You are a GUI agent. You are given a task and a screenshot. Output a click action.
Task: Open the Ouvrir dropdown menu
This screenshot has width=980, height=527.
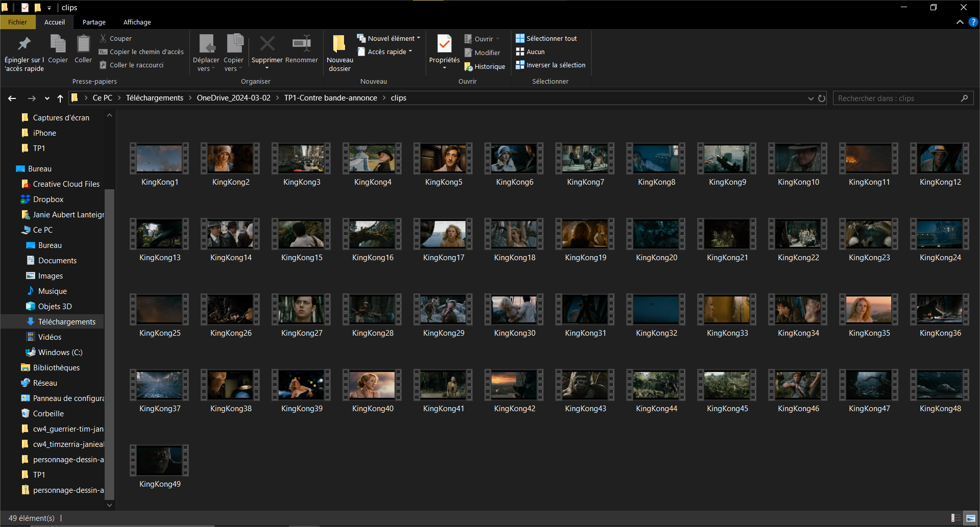[x=482, y=38]
